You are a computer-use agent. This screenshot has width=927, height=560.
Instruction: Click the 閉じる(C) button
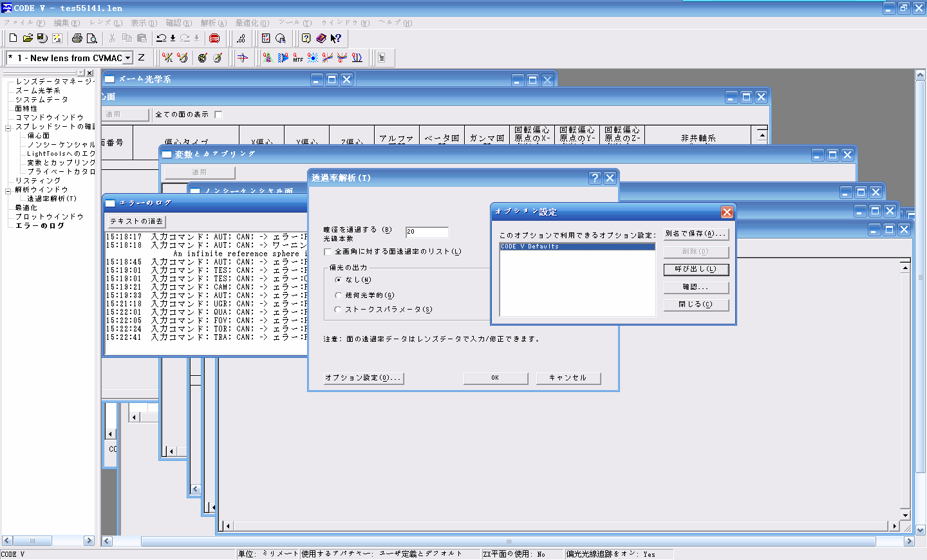(x=697, y=305)
